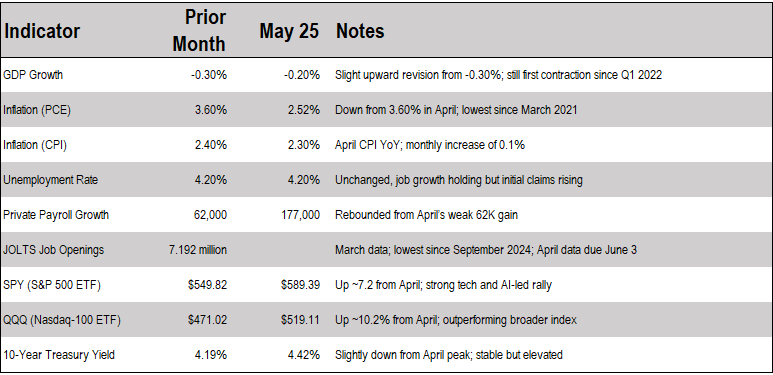The image size is (773, 375).
Task: Select the Indicator column header
Action: pyautogui.click(x=41, y=32)
